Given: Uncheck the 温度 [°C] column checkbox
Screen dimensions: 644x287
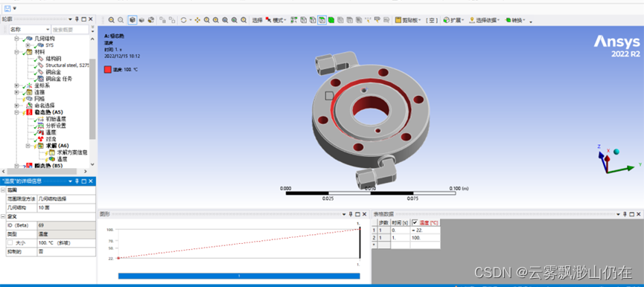Looking at the screenshot, I should (415, 222).
